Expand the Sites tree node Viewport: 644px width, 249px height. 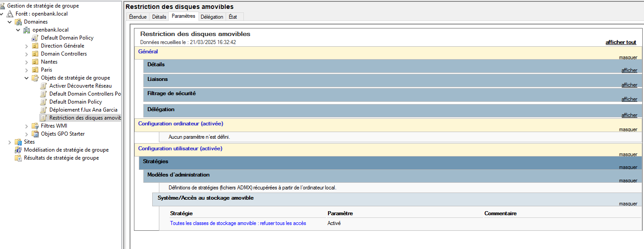click(x=9, y=142)
